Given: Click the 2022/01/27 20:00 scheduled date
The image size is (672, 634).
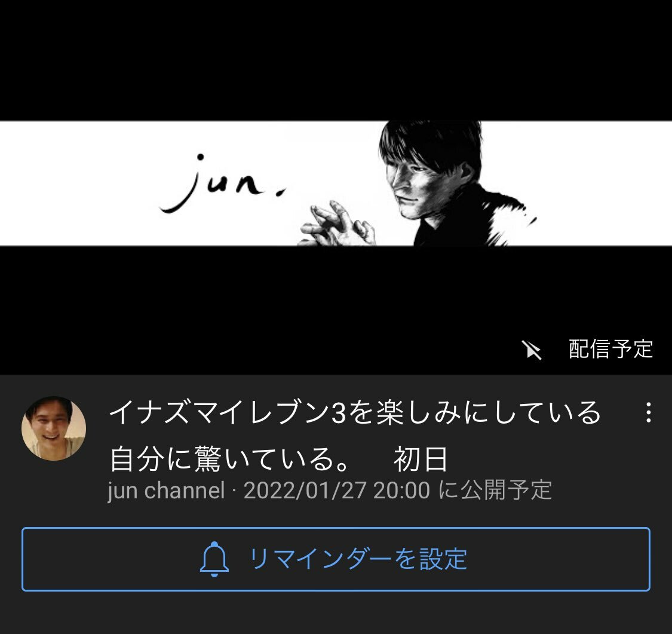Looking at the screenshot, I should 336,491.
